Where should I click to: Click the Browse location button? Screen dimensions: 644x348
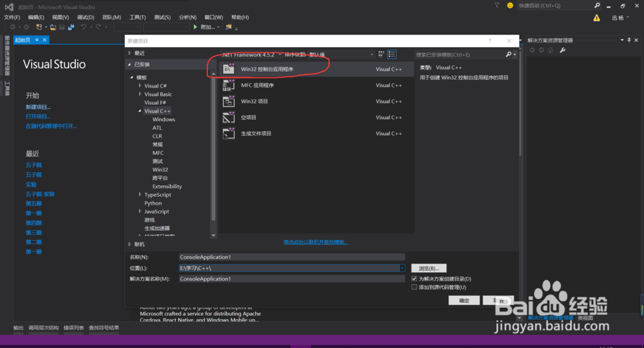[429, 268]
